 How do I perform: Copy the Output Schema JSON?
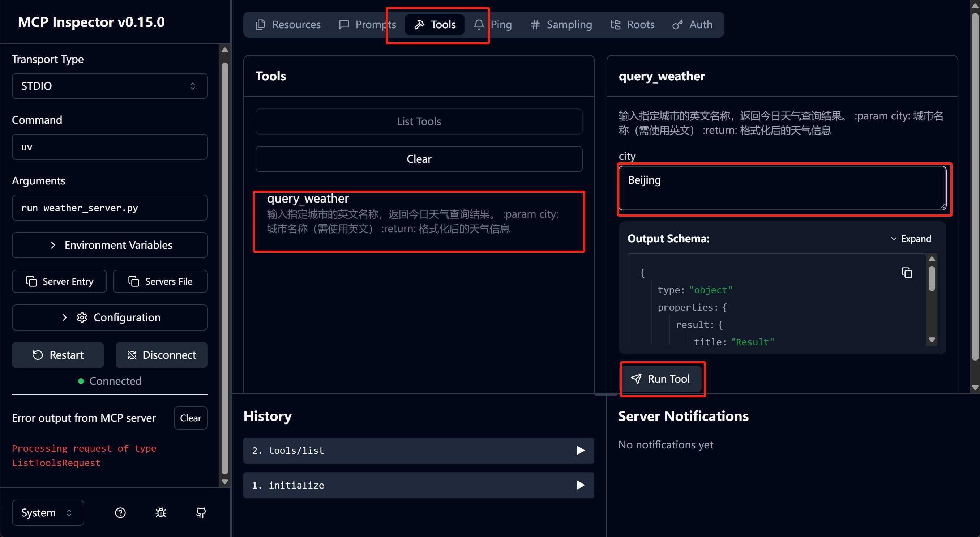pyautogui.click(x=907, y=273)
